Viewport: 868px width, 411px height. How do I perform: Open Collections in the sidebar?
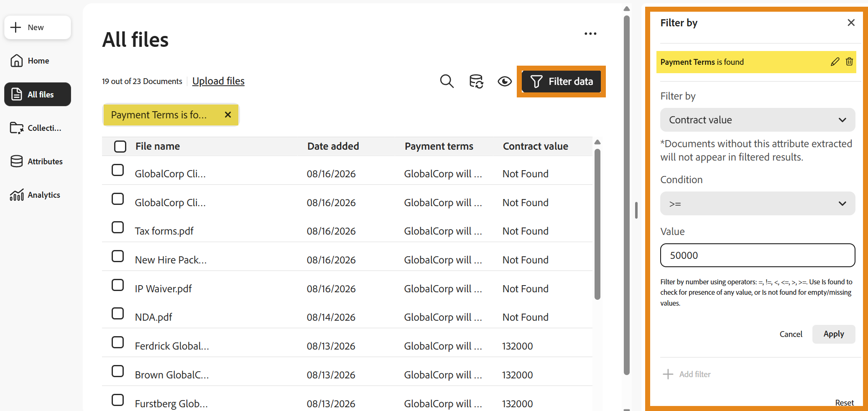(x=38, y=128)
